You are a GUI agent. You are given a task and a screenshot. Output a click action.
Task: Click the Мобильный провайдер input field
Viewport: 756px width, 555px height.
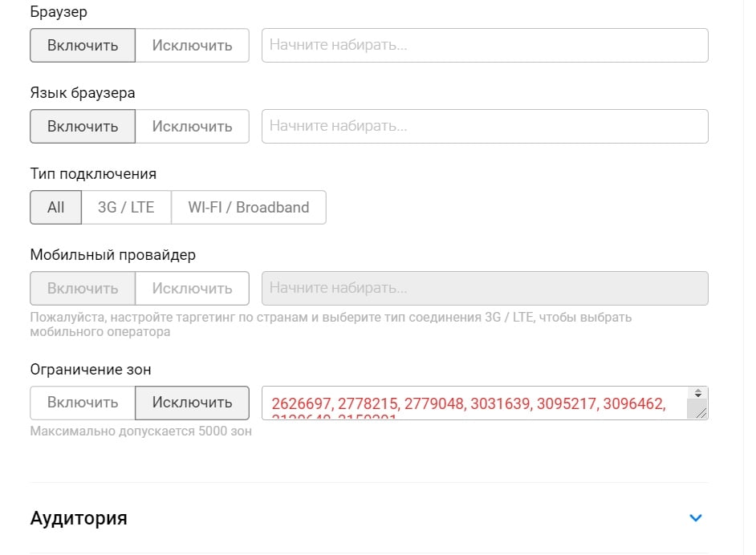point(485,289)
